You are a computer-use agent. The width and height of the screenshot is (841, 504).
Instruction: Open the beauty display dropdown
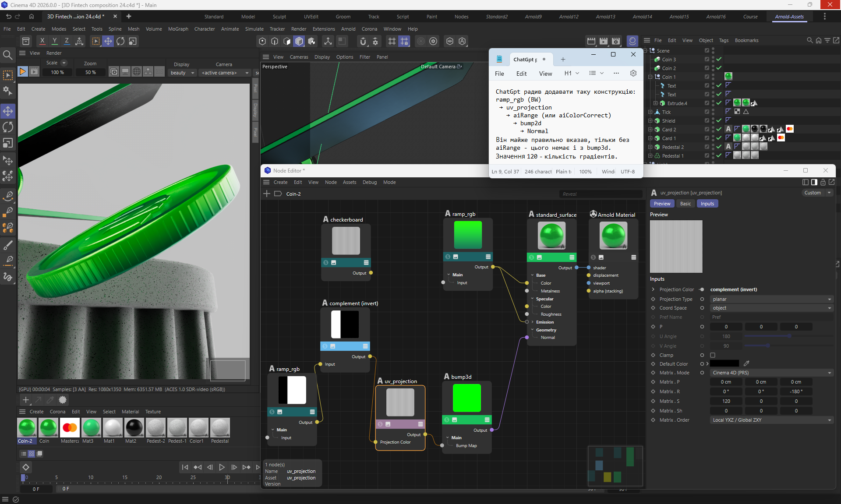[x=182, y=73]
